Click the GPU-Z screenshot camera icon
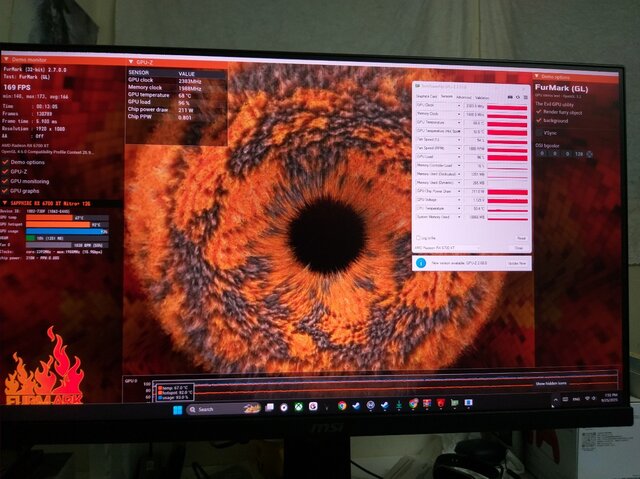 click(510, 97)
